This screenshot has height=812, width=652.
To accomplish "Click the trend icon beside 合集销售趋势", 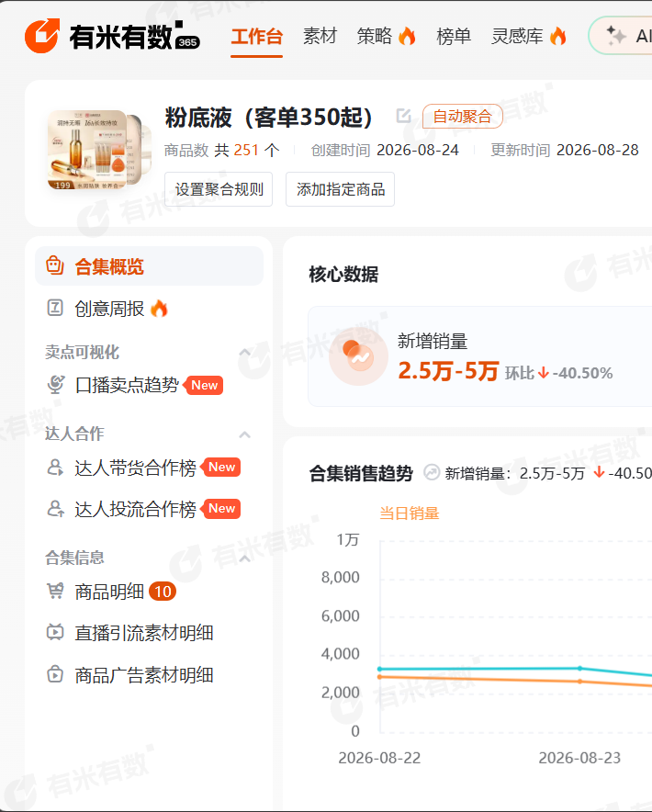I will 432,472.
